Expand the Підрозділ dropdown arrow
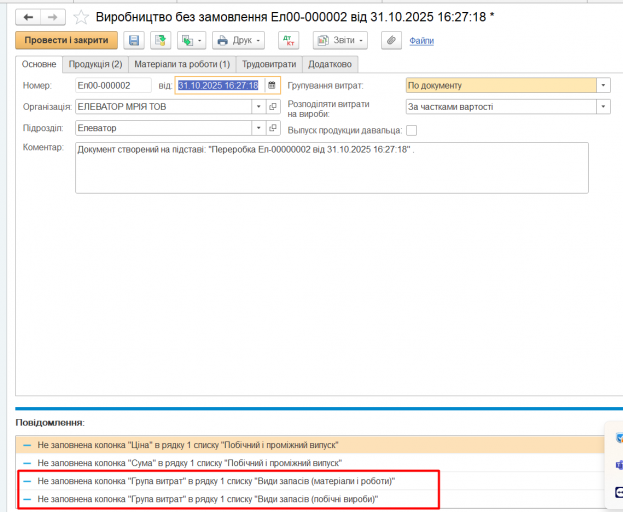 tap(259, 128)
